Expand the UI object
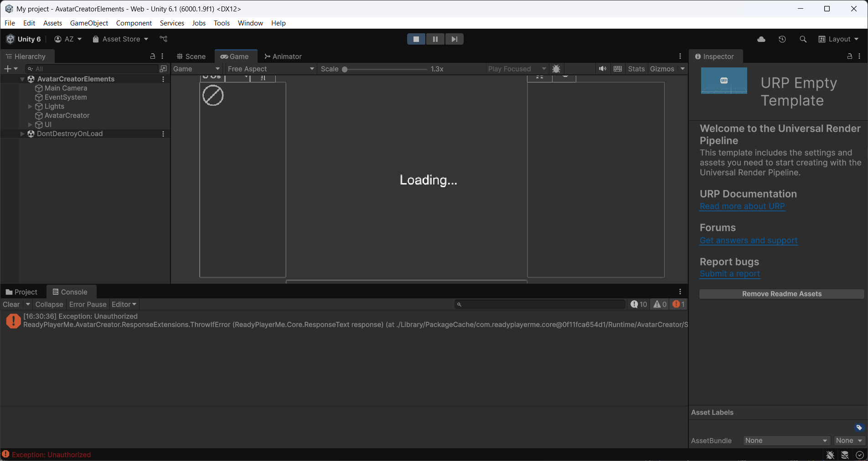868x461 pixels. [x=30, y=125]
